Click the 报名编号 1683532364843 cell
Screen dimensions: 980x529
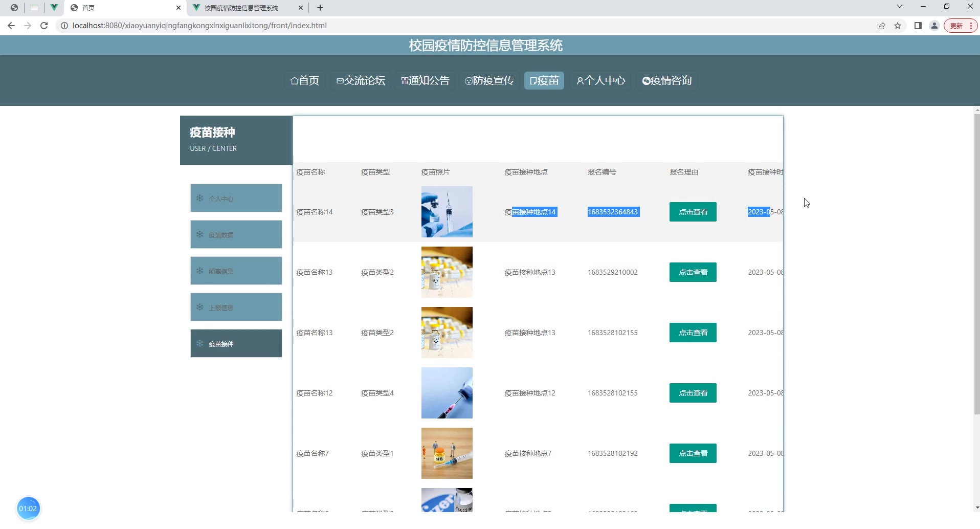click(613, 212)
